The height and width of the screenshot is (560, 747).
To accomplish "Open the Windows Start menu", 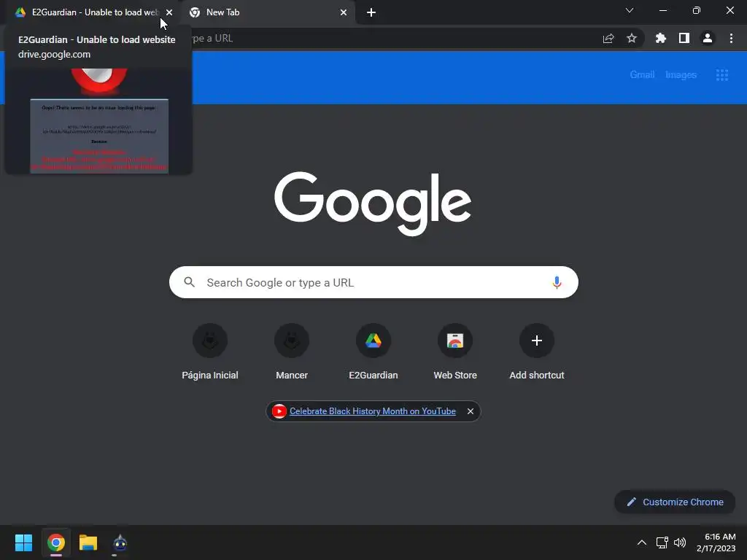I will 23,542.
